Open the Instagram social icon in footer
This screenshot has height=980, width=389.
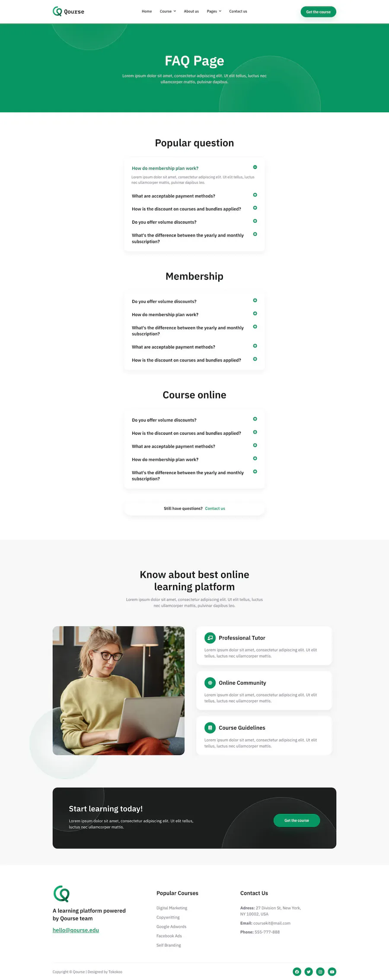click(x=320, y=971)
